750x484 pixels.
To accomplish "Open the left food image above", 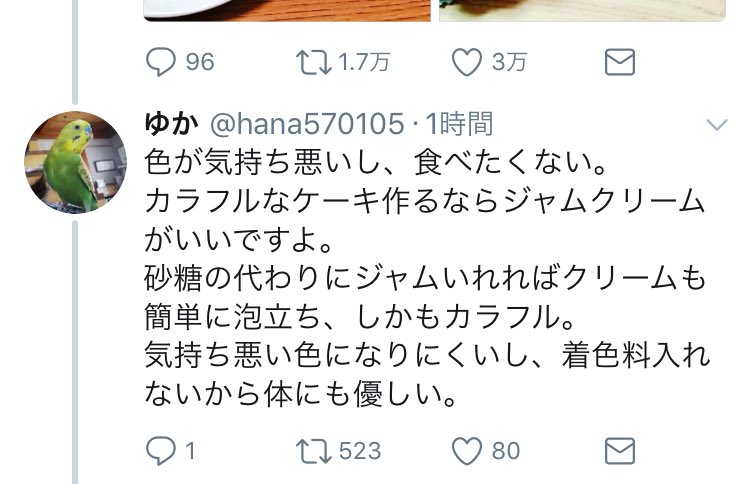I will point(287,11).
